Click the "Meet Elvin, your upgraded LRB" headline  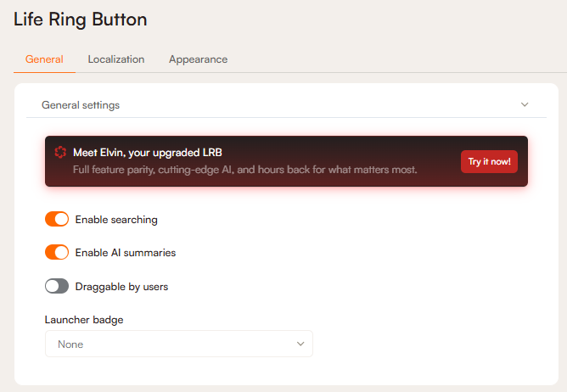click(x=153, y=153)
